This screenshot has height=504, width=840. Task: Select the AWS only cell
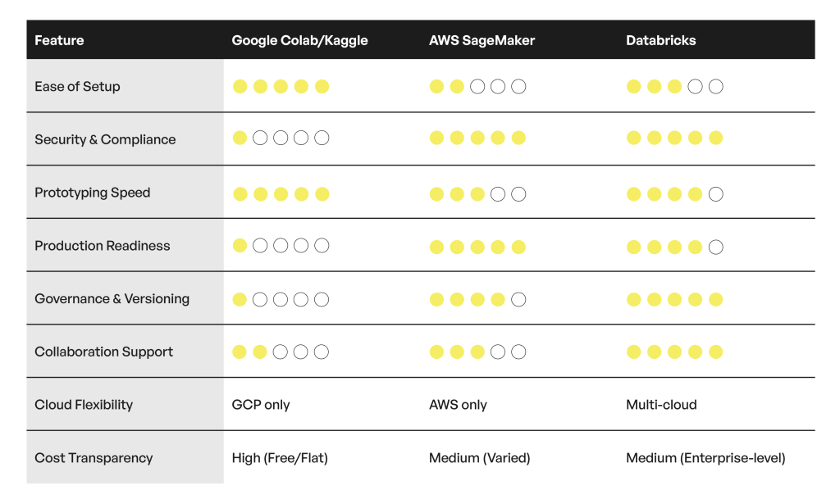(x=458, y=405)
